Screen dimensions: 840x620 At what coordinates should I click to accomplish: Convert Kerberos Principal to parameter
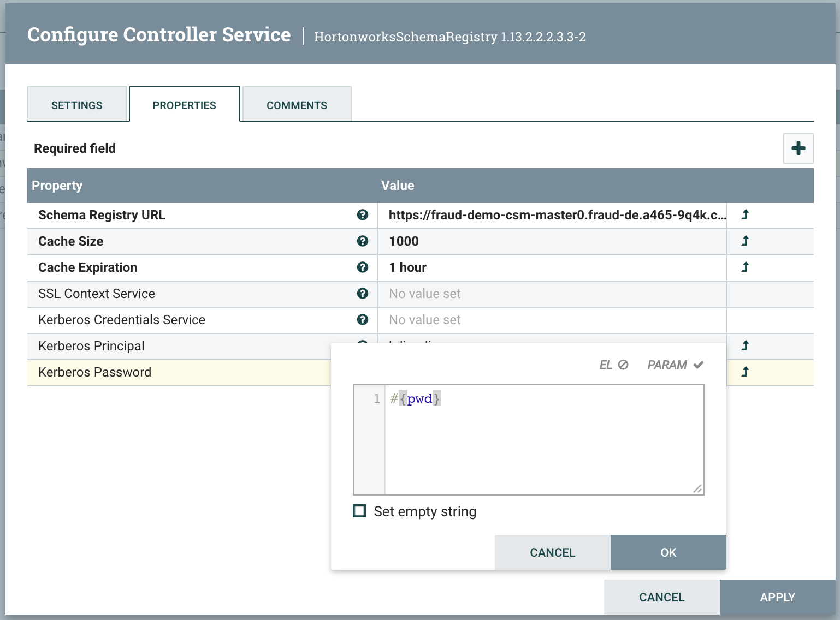(x=745, y=346)
